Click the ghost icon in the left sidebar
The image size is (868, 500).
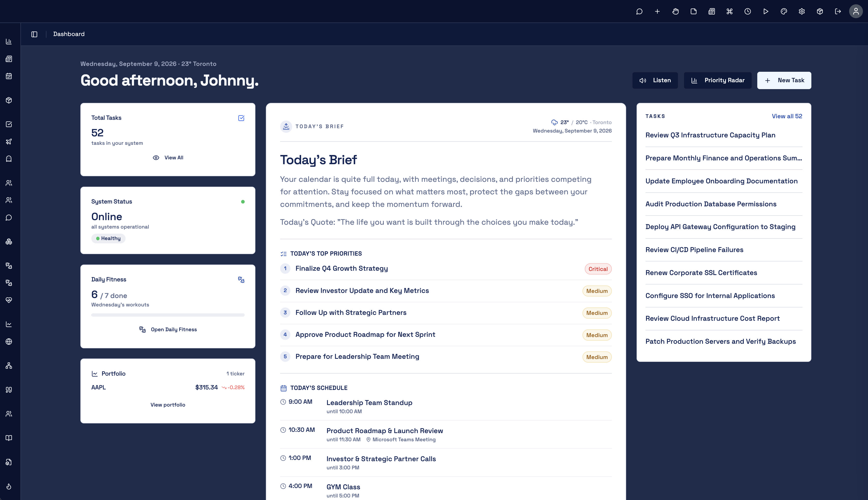pyautogui.click(x=9, y=159)
